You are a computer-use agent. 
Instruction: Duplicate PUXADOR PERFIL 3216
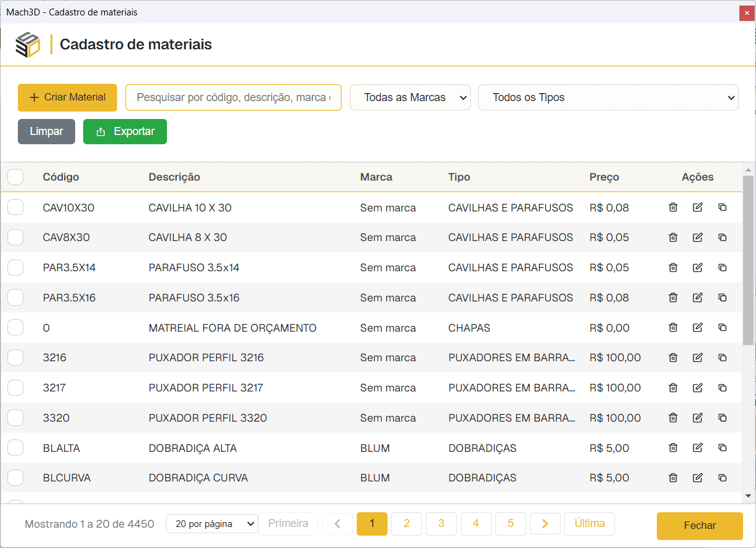click(x=722, y=358)
